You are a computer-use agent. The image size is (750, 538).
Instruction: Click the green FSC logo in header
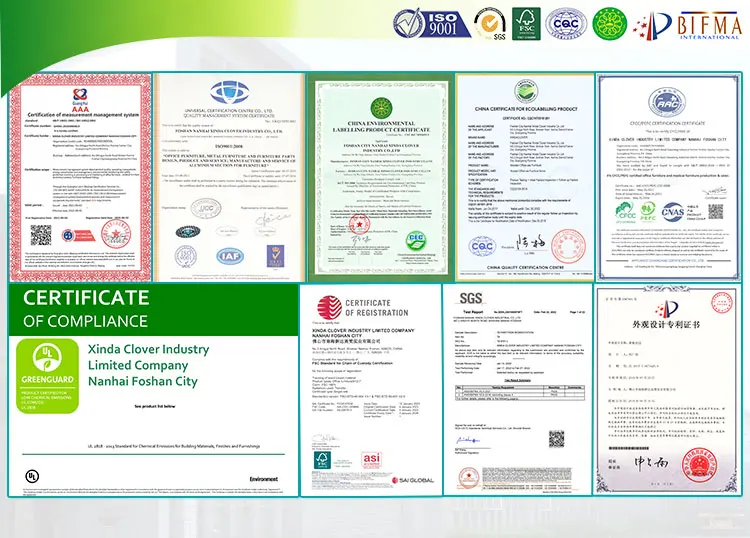(526, 23)
